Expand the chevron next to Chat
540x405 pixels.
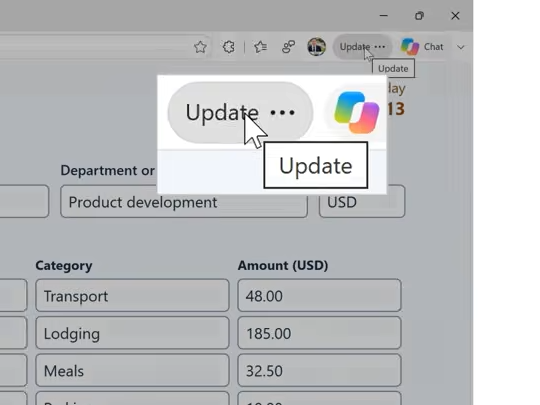click(x=461, y=47)
